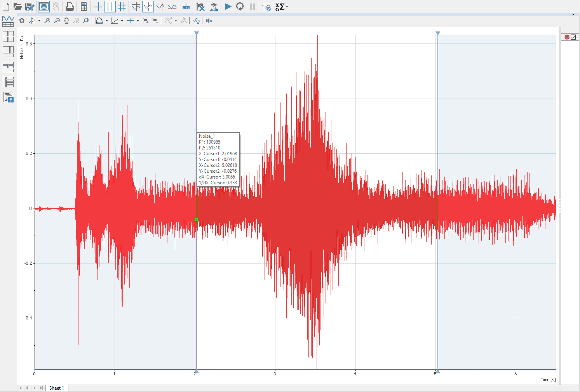Click the open folder icon
The width and height of the screenshot is (580, 392).
point(17,7)
